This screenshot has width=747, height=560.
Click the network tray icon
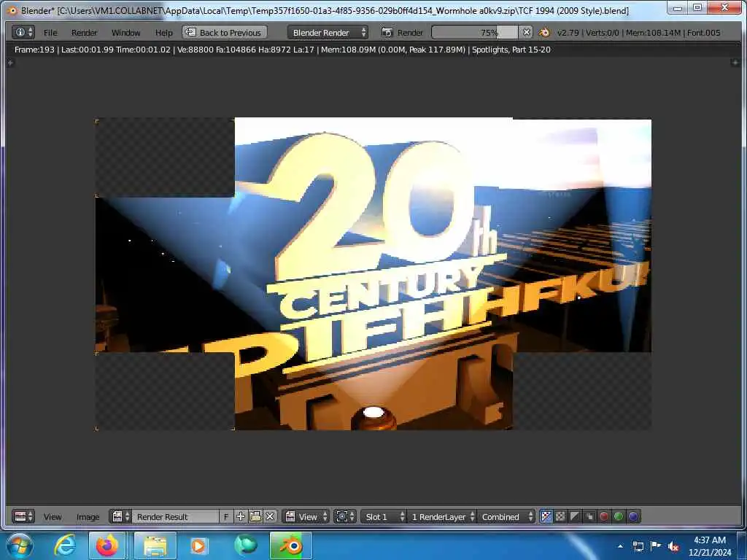click(638, 546)
